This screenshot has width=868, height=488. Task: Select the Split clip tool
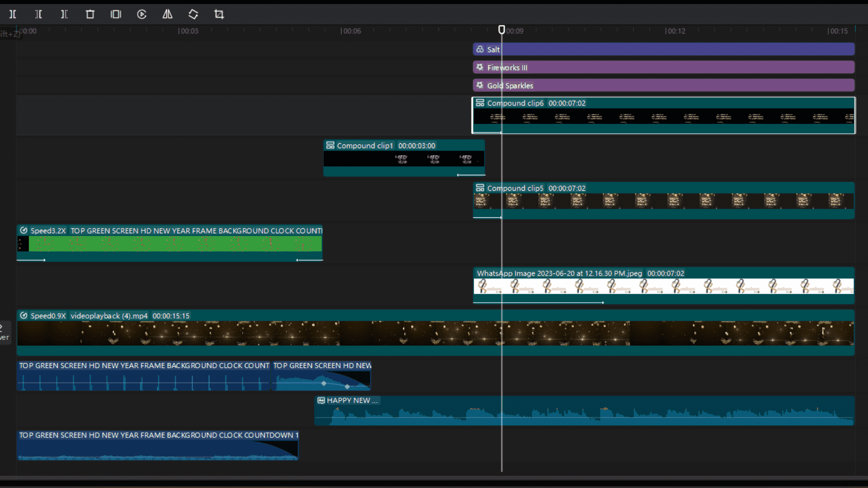click(13, 14)
